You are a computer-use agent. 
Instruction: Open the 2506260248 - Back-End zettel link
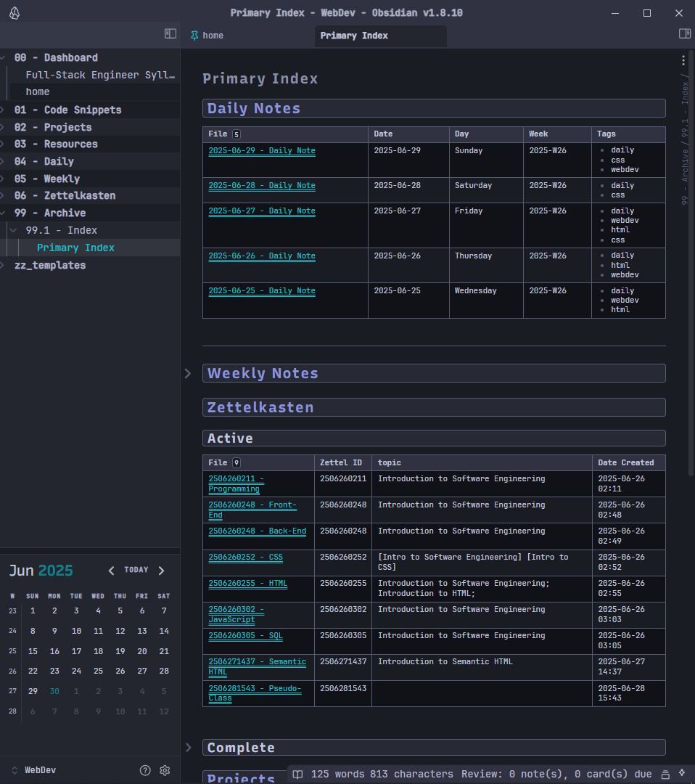258,531
